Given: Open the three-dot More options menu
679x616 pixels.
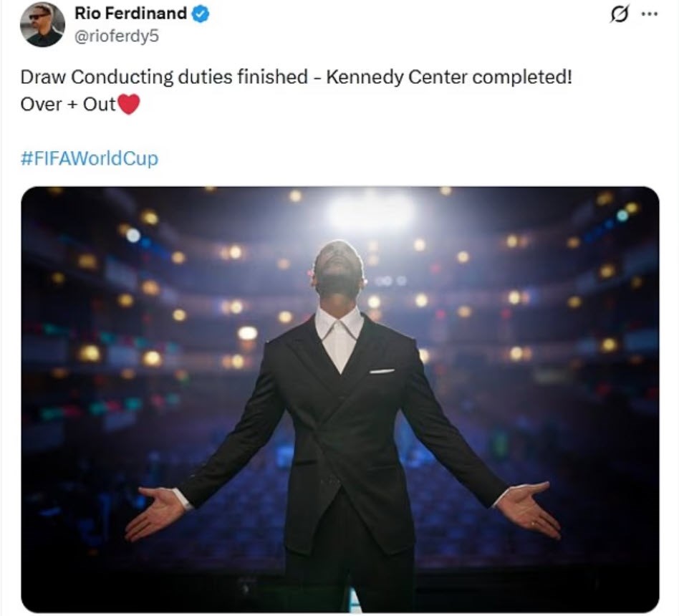Looking at the screenshot, I should click(x=650, y=14).
